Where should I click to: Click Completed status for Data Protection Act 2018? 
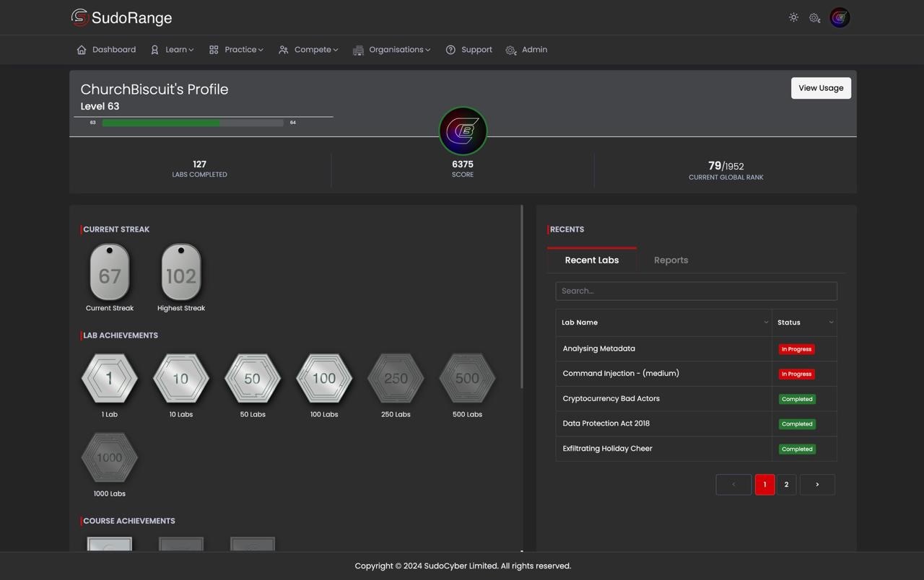coord(797,424)
